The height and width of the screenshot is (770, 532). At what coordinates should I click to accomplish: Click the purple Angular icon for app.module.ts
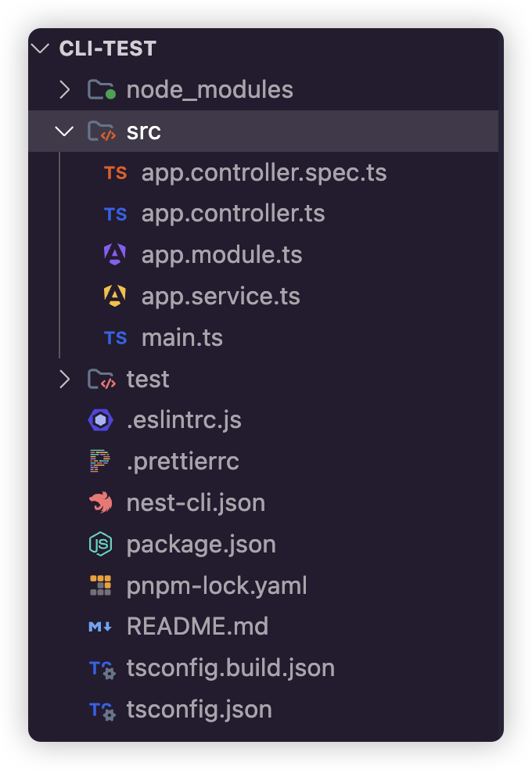point(115,255)
